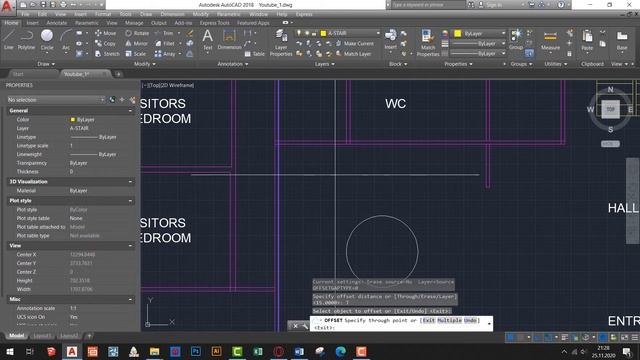Screen dimensions: 640x360
Task: Select the Circle tool
Action: click(47, 40)
